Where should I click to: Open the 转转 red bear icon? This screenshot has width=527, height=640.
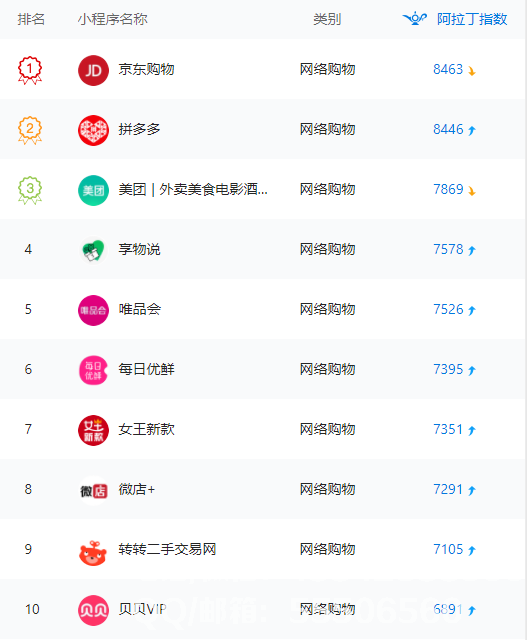(93, 553)
